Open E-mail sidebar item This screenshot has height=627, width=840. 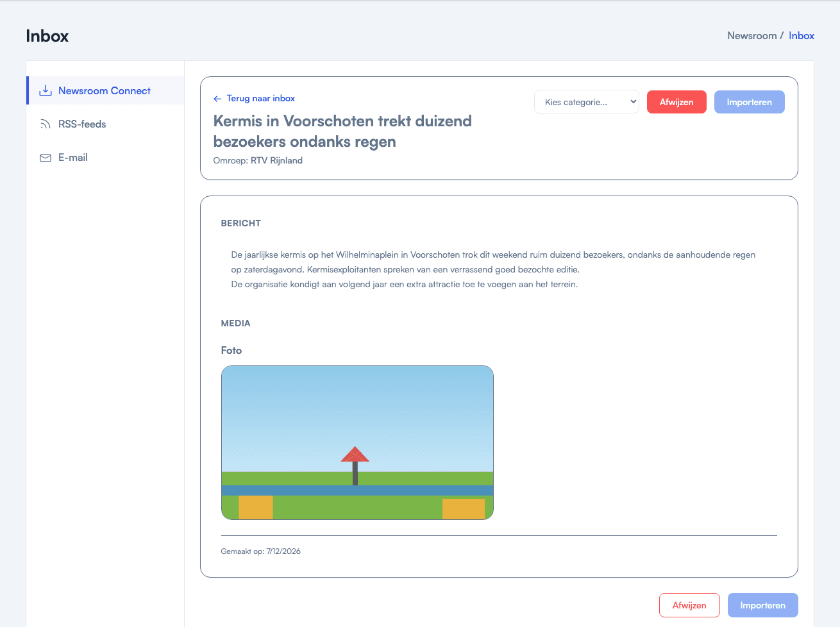pyautogui.click(x=105, y=158)
